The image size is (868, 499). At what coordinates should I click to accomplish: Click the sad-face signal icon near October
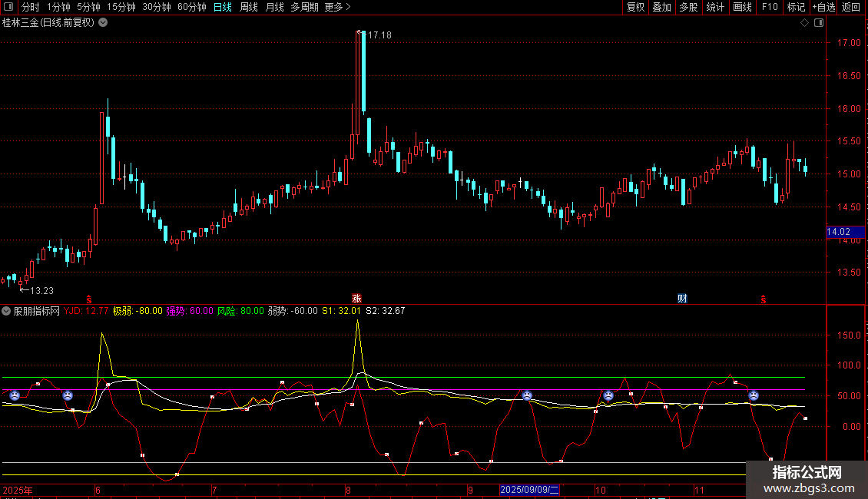click(608, 395)
